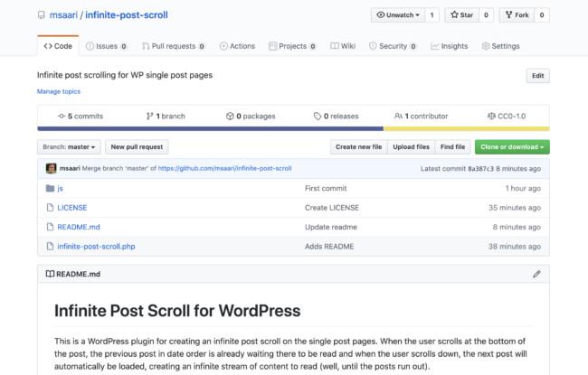Open the Wiki tab
This screenshot has width=588, height=375.
(x=343, y=46)
